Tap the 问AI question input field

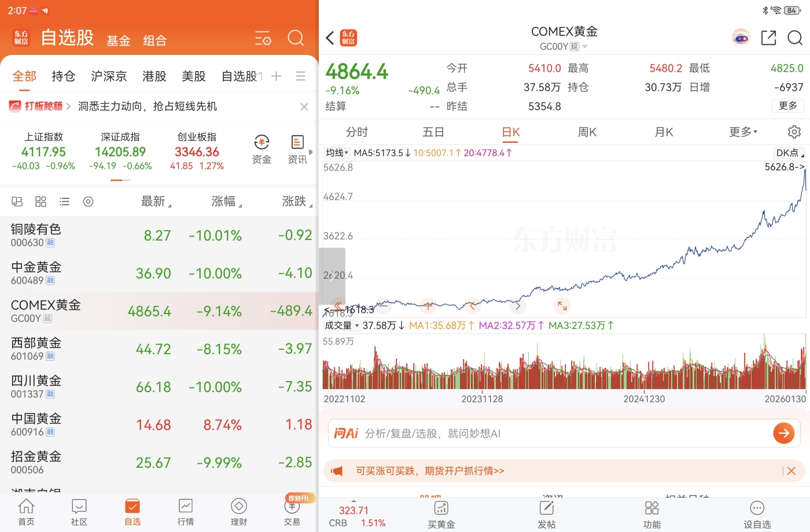(x=564, y=433)
